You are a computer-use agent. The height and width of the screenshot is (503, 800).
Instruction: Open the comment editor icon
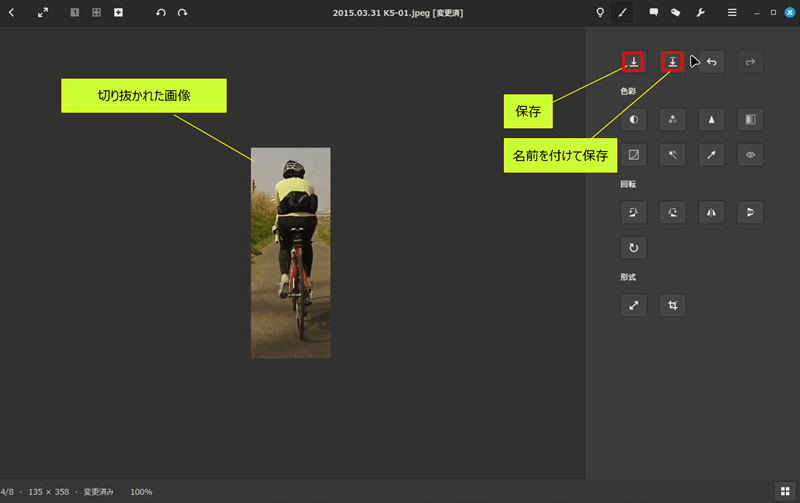pyautogui.click(x=654, y=12)
